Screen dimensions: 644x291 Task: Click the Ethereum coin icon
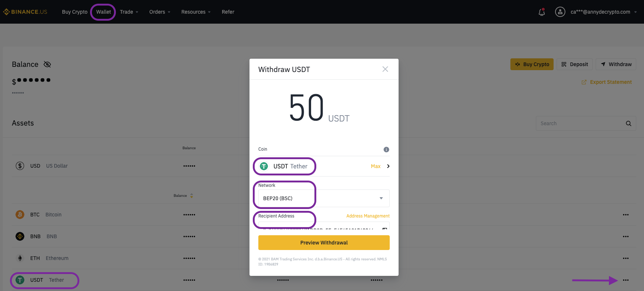(20, 258)
